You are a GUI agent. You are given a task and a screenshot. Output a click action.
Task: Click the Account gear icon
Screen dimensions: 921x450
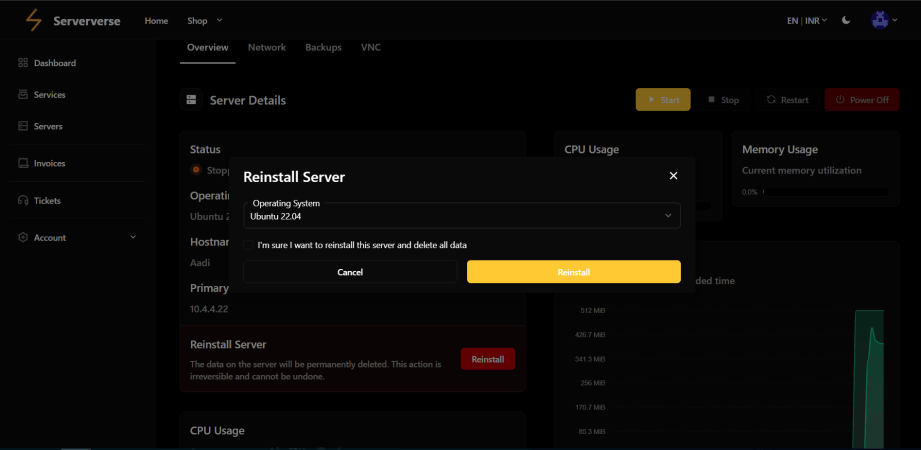click(23, 237)
